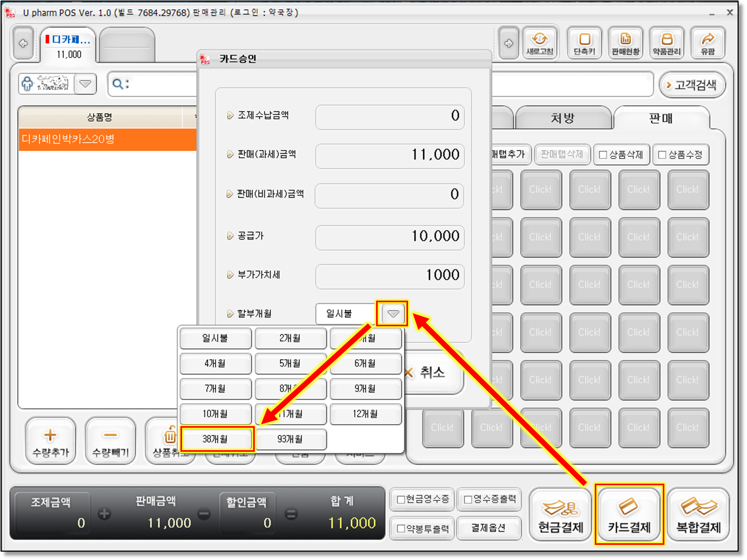Switch to the 처방 tab
Image resolution: width=747 pixels, height=560 pixels.
[x=562, y=119]
